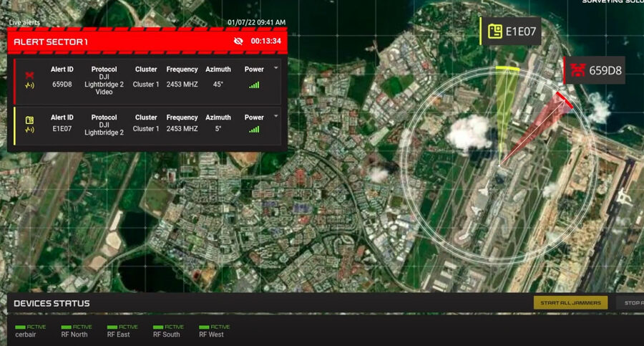
Task: Select the E1E07 controller marker on the map
Action: click(x=510, y=32)
